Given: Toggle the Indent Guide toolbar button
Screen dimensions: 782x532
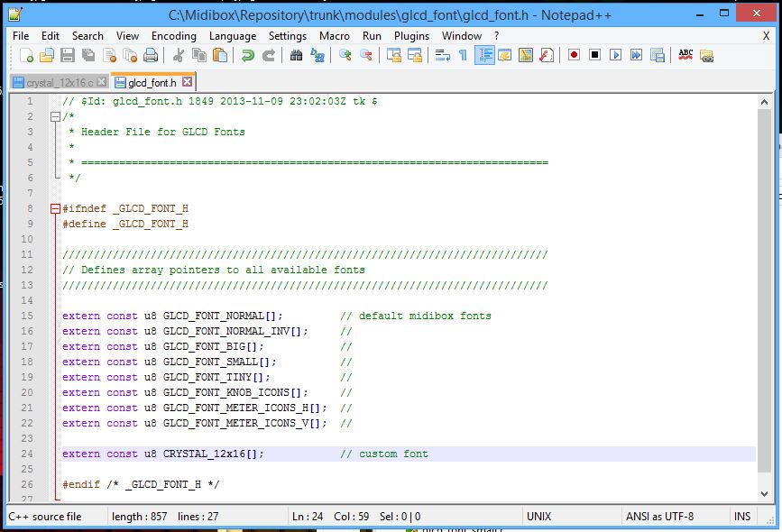Looking at the screenshot, I should coord(484,56).
